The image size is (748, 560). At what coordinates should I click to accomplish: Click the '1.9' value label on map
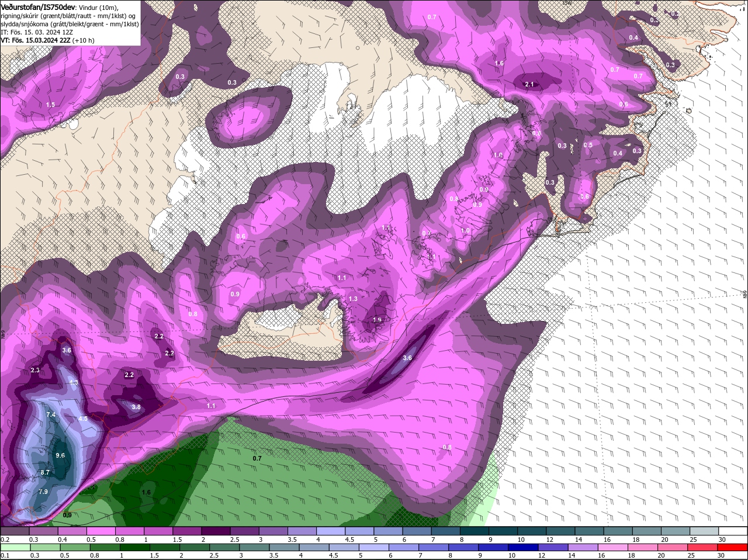point(377,320)
